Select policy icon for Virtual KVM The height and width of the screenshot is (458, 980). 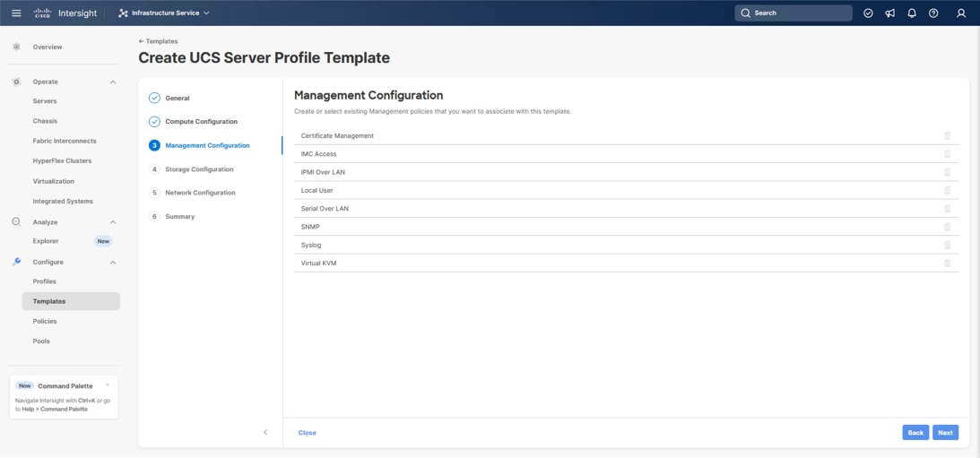coord(948,263)
